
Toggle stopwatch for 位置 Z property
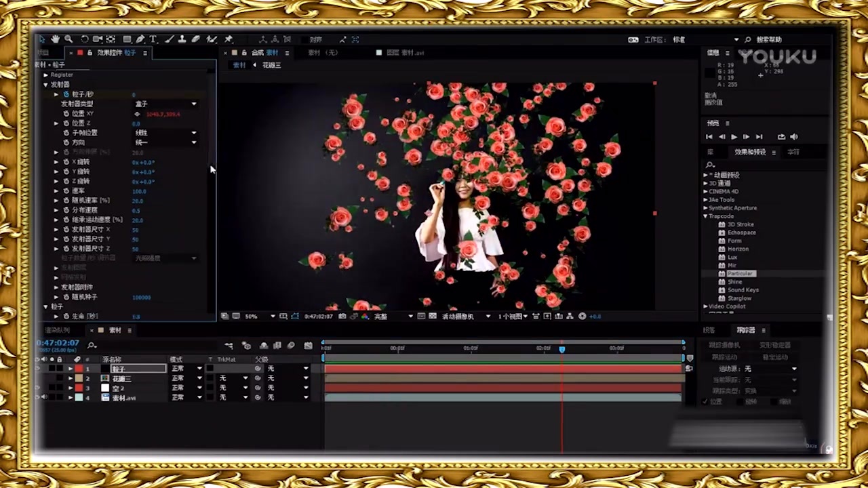coord(66,123)
